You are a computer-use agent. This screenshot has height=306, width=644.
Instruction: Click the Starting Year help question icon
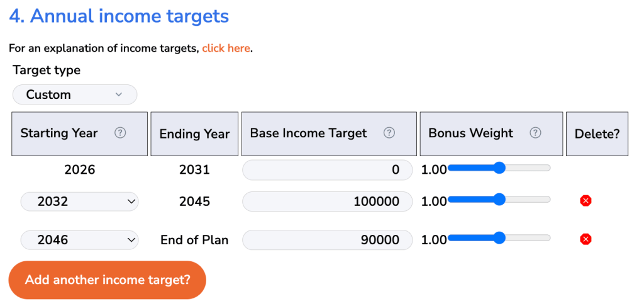120,133
